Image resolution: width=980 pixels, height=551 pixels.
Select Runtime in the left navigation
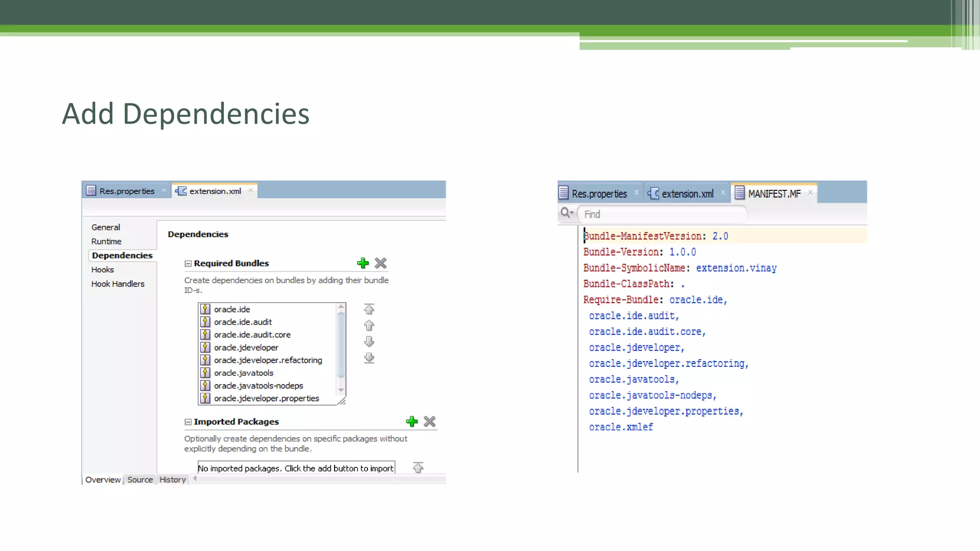pyautogui.click(x=106, y=241)
